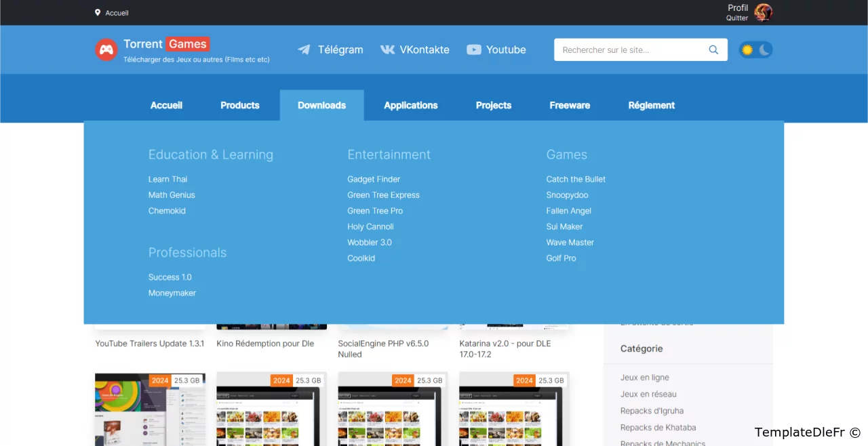Image resolution: width=868 pixels, height=446 pixels.
Task: Click the Youtube play icon
Action: pos(474,49)
